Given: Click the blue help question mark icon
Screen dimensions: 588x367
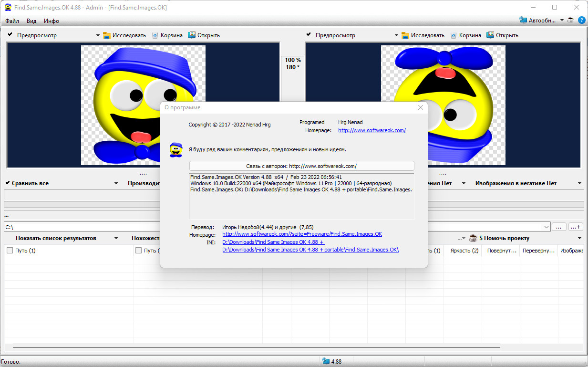Looking at the screenshot, I should pyautogui.click(x=582, y=20).
